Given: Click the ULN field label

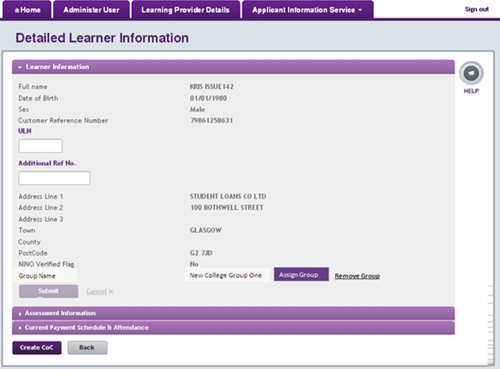Looking at the screenshot, I should point(25,131).
